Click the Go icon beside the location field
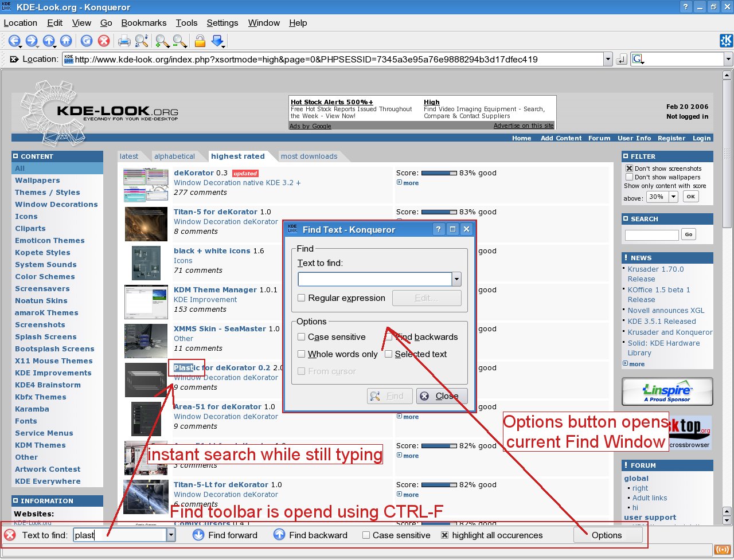Screen dimensions: 734x560 click(622, 59)
